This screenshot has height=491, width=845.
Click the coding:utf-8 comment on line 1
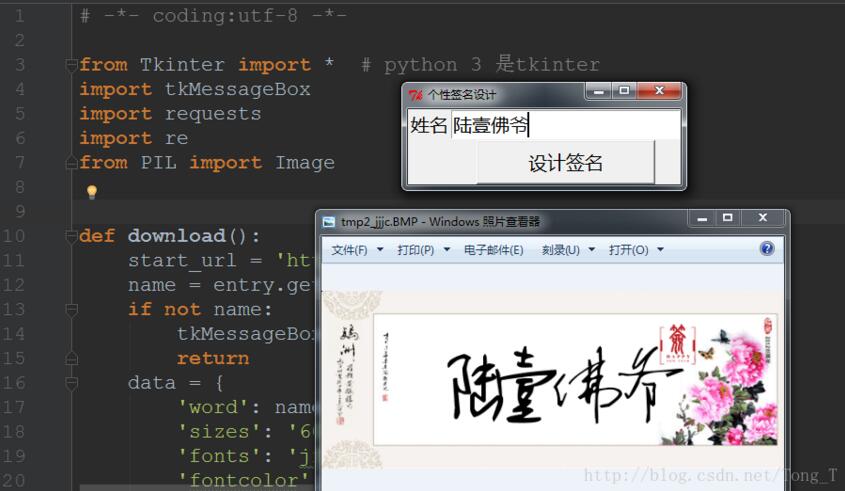pyautogui.click(x=213, y=16)
